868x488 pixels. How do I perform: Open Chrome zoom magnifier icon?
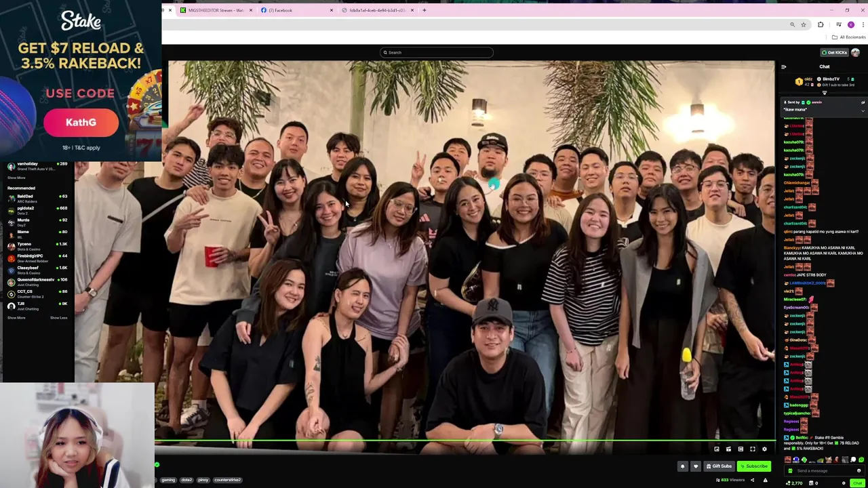click(792, 24)
